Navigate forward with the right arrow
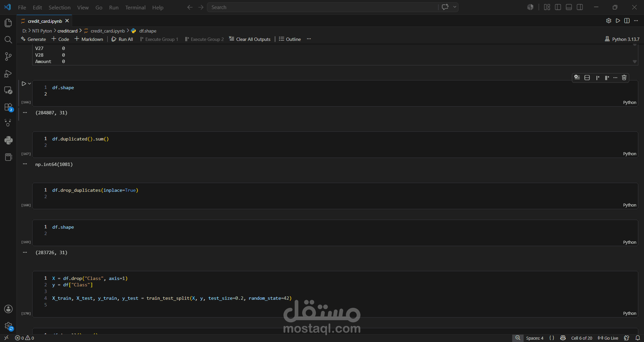The image size is (644, 342). point(201,7)
